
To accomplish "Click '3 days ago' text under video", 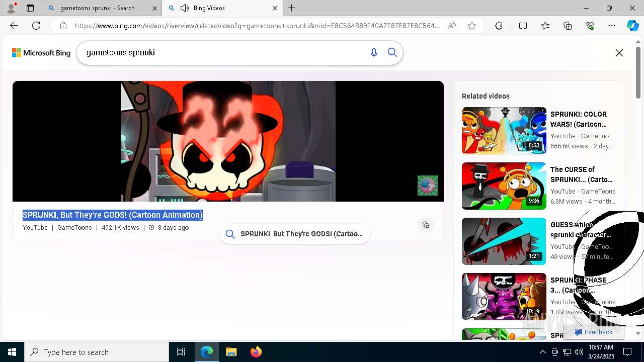I will [x=173, y=228].
